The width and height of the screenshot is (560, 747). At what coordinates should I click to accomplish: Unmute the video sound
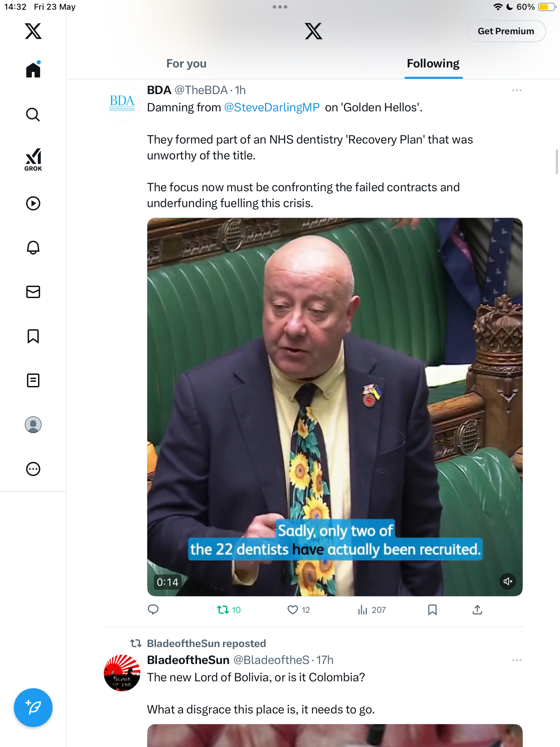[x=508, y=581]
